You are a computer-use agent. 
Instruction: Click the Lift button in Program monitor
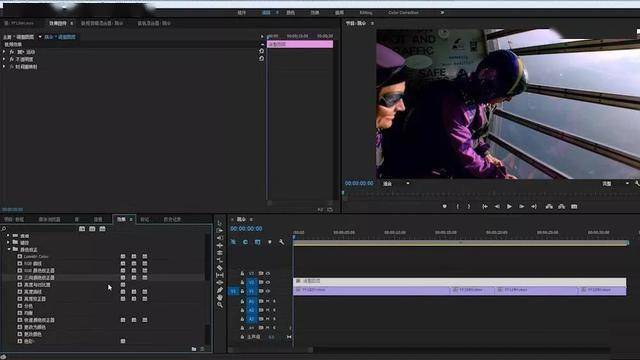[549, 207]
